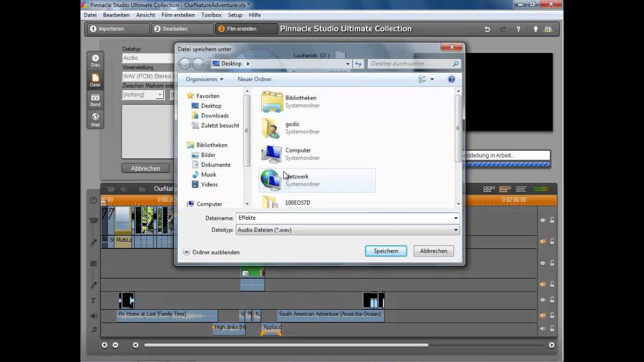Open the Organisieren dropdown
This screenshot has height=362, width=644.
(x=204, y=79)
